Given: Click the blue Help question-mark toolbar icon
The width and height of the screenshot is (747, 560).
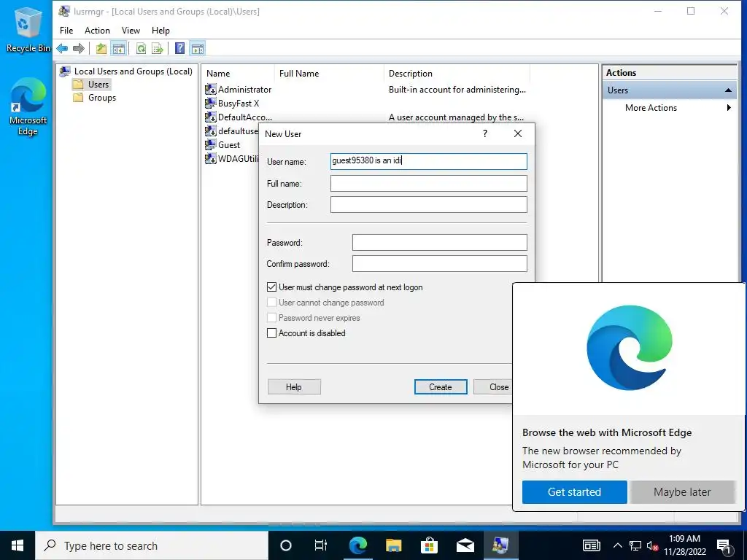Looking at the screenshot, I should [179, 48].
